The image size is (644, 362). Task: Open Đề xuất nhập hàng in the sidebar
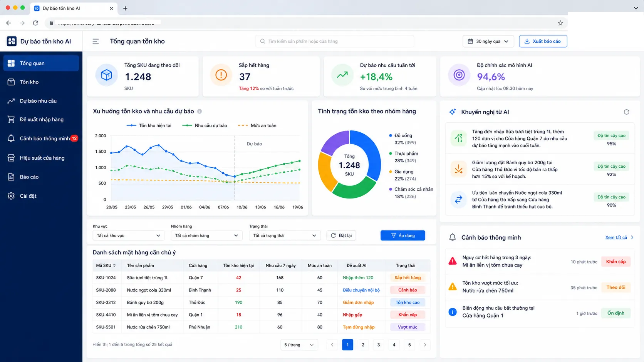41,119
